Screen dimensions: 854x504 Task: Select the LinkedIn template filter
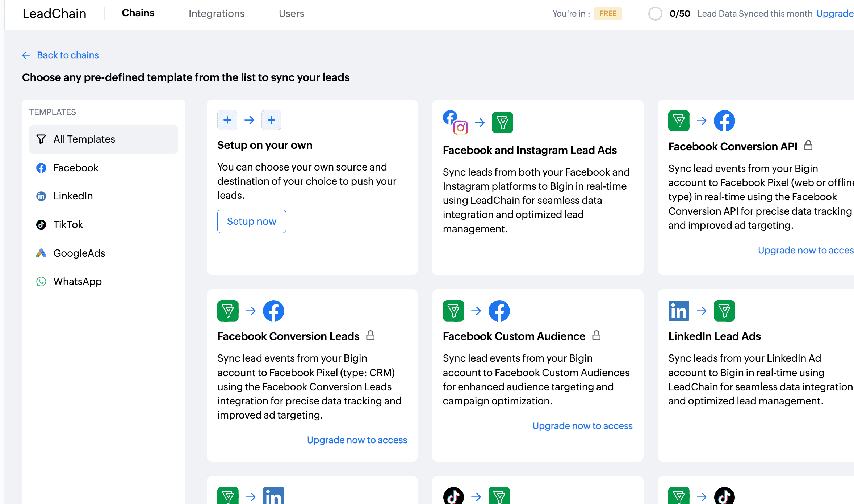[x=73, y=196]
